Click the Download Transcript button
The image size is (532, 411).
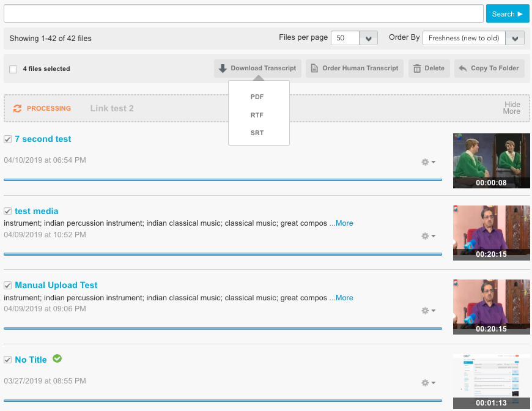pyautogui.click(x=258, y=68)
